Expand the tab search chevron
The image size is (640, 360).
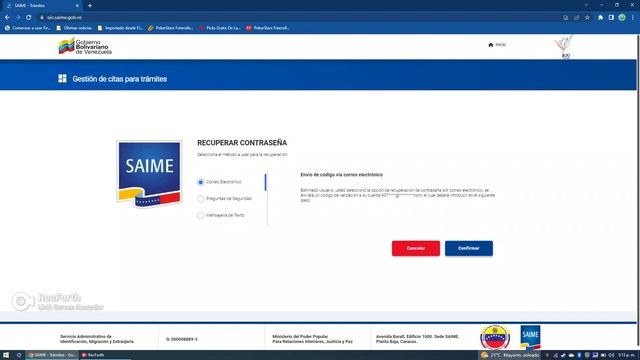pyautogui.click(x=586, y=5)
